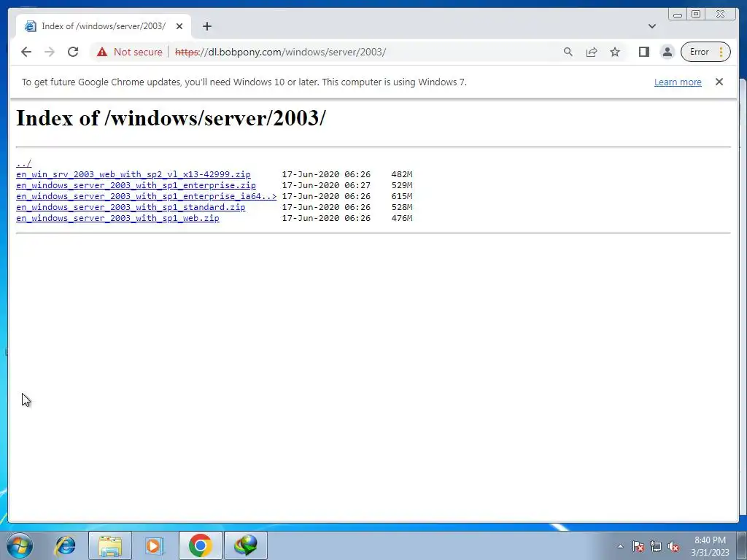Bookmark this page with the star icon
The height and width of the screenshot is (560, 747).
(x=615, y=52)
